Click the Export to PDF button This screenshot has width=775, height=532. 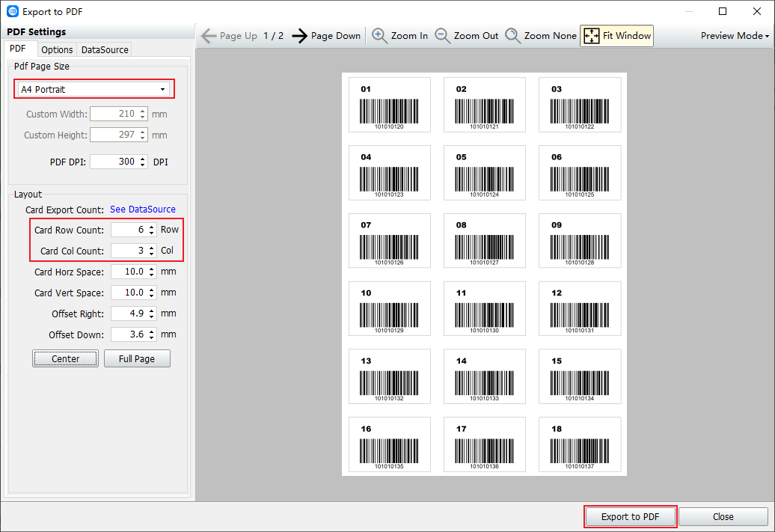coord(630,517)
